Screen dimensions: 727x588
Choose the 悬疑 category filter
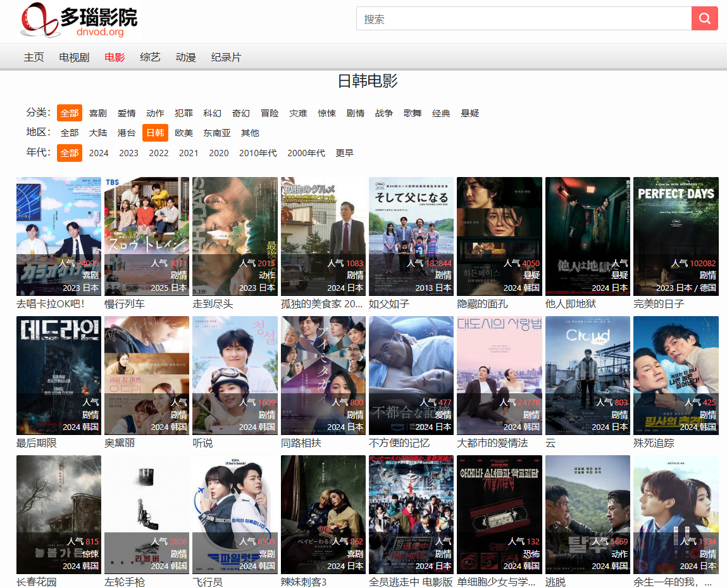(x=469, y=113)
